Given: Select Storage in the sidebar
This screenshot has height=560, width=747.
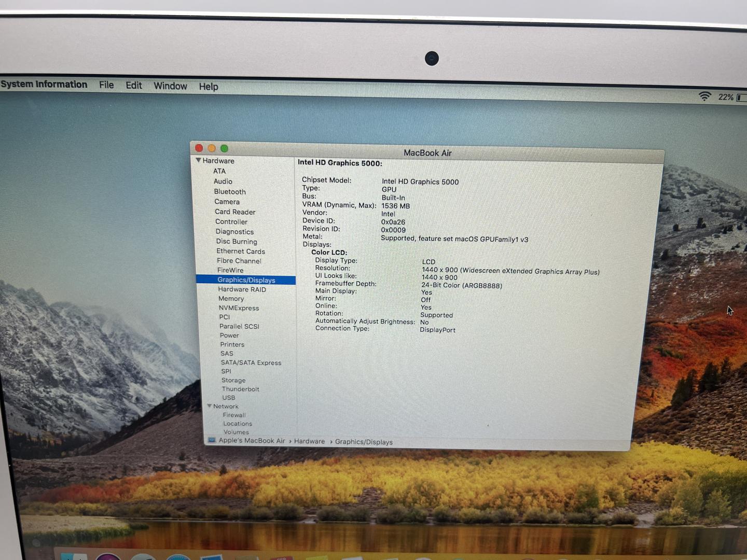Looking at the screenshot, I should [x=233, y=380].
